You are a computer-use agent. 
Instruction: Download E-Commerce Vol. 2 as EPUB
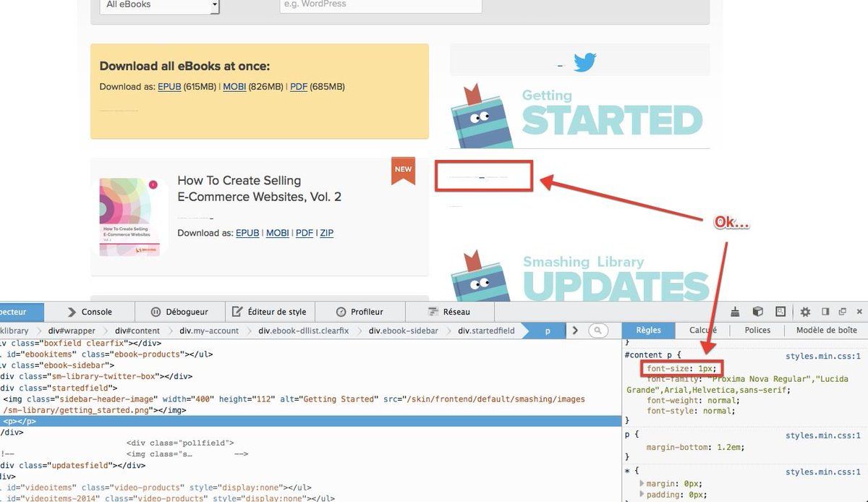pos(247,233)
